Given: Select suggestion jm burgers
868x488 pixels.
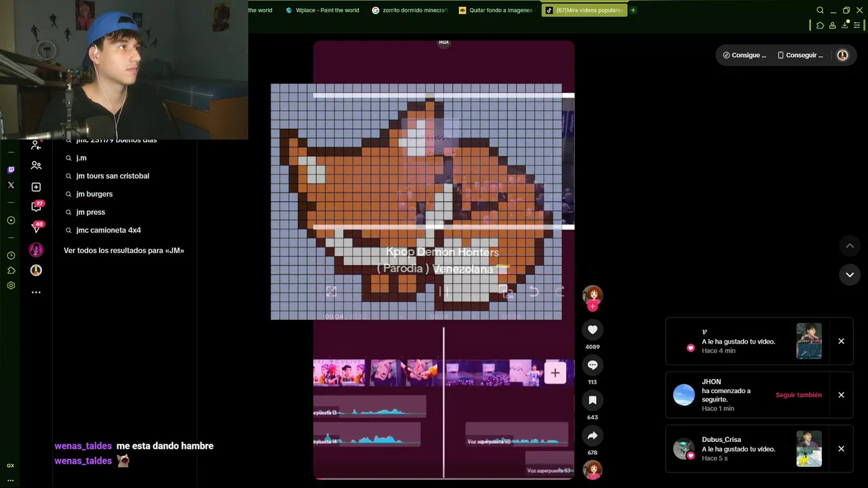Looking at the screenshot, I should coord(94,195).
